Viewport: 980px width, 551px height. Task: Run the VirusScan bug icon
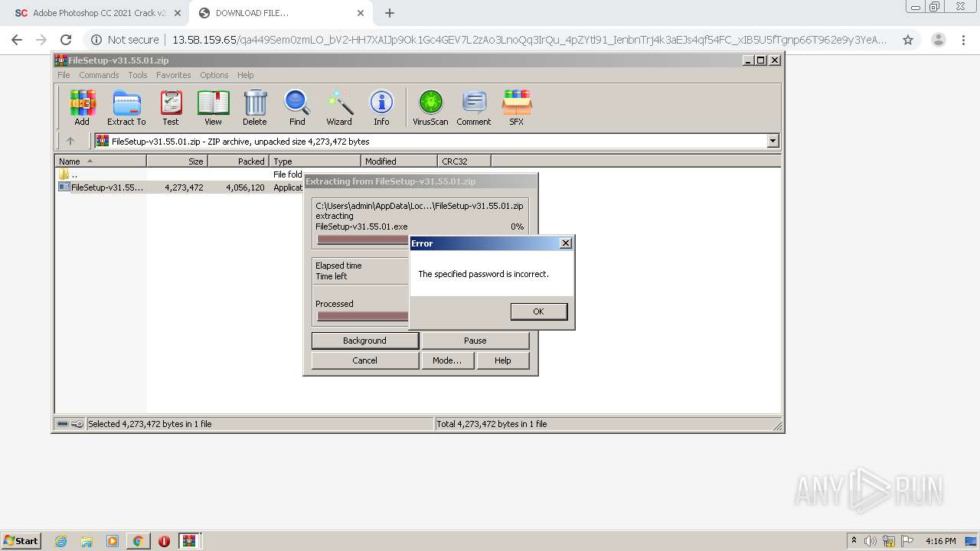(x=430, y=108)
